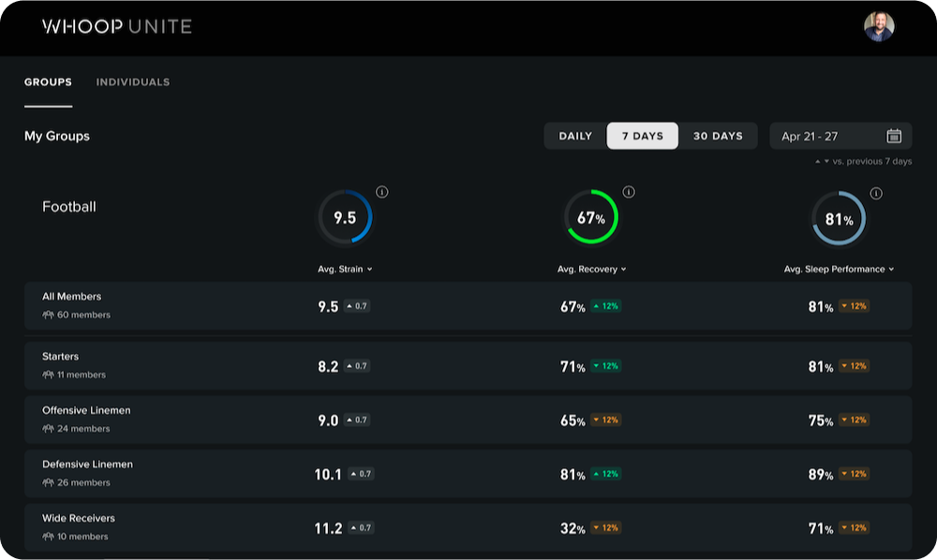
Task: Switch to the INDIVIDUALS tab
Action: pos(132,81)
